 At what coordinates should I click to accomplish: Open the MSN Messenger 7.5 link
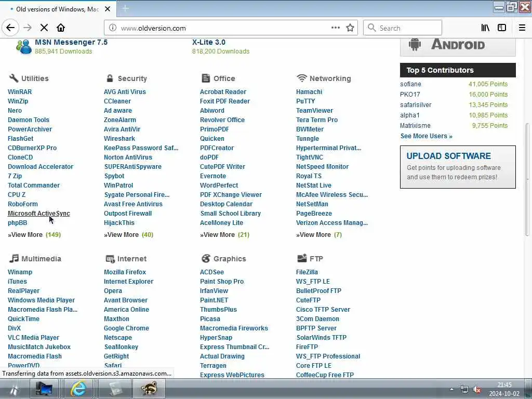click(x=71, y=43)
